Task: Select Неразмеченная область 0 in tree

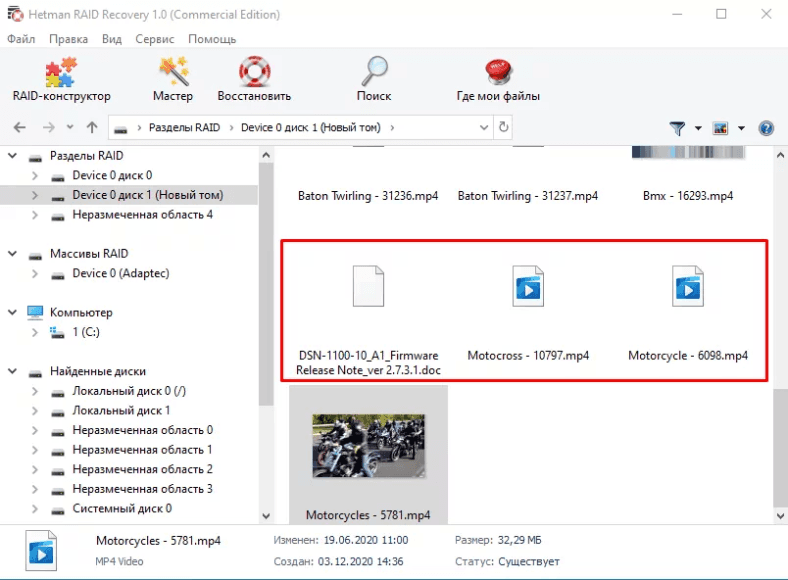Action: pos(143,430)
